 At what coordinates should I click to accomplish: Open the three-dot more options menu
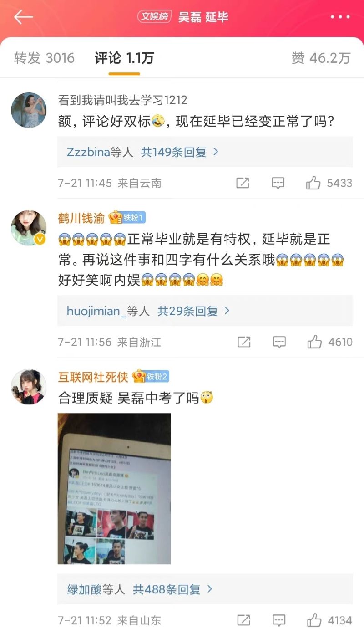340,17
